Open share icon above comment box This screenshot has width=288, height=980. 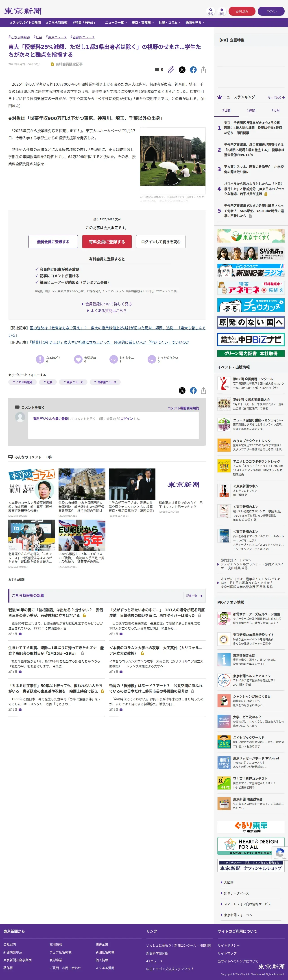click(x=203, y=390)
